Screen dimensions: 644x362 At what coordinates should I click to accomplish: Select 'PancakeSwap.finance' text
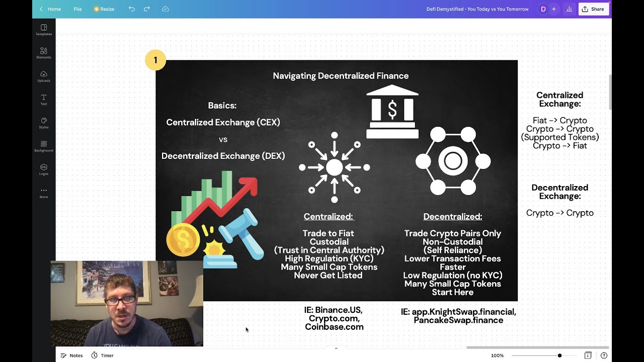click(458, 320)
